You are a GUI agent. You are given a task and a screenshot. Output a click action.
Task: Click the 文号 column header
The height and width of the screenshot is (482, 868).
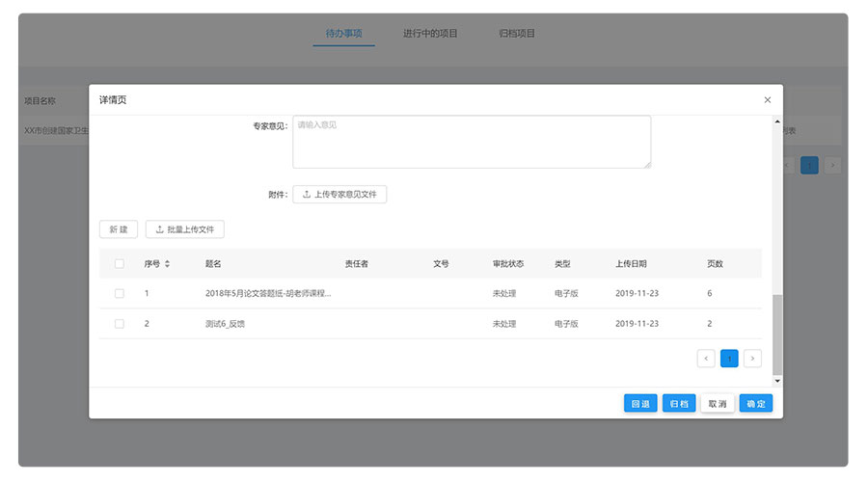point(441,264)
